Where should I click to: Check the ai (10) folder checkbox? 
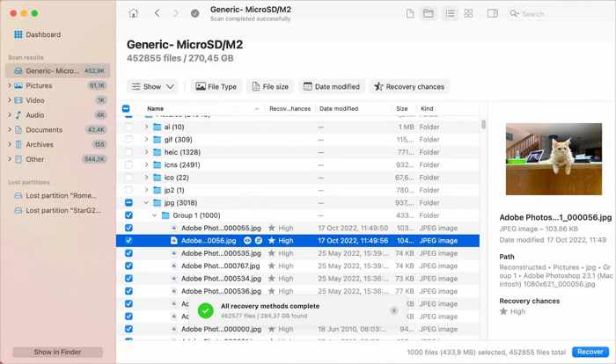128,127
